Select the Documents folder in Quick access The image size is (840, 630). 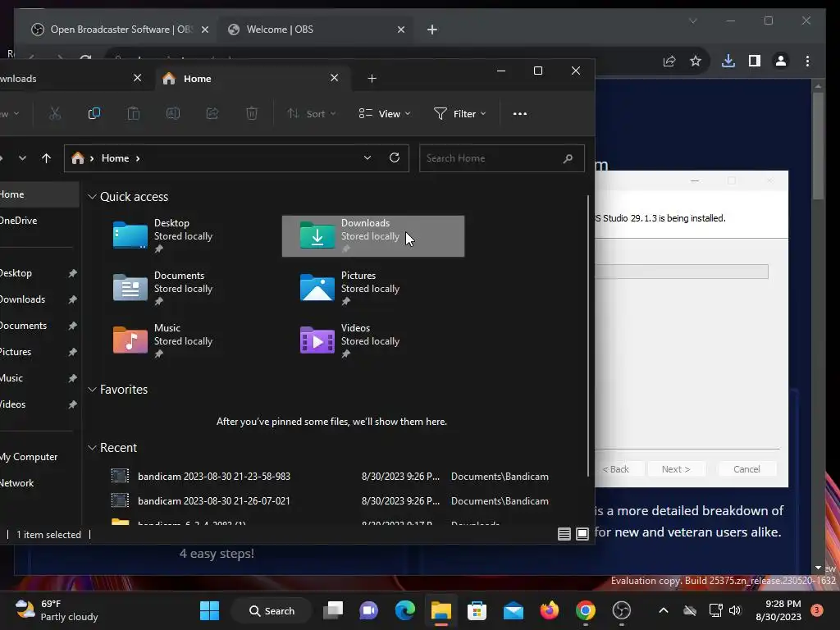(x=186, y=288)
